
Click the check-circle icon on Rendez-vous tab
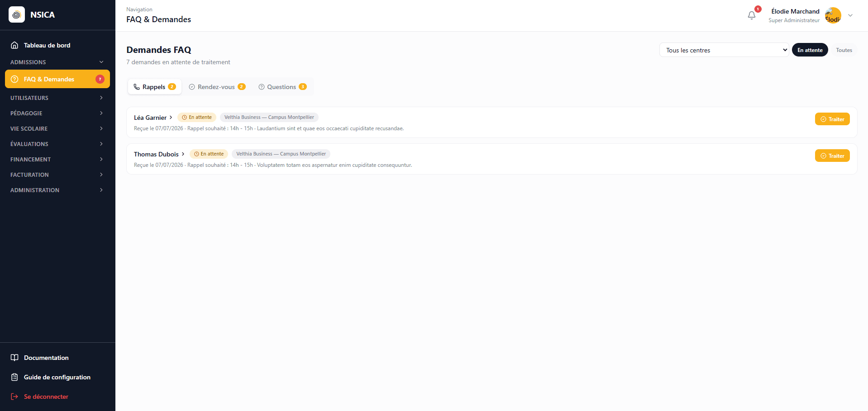pyautogui.click(x=192, y=87)
